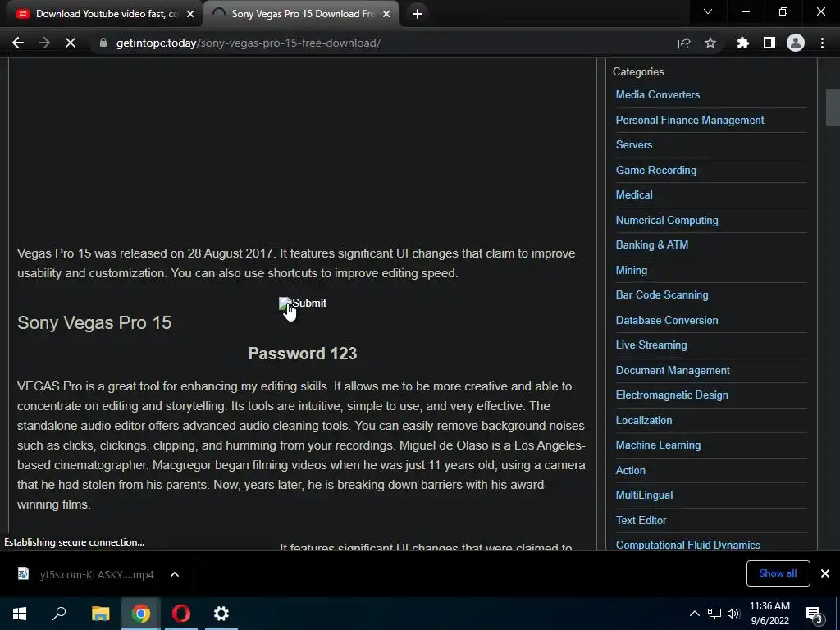The image size is (840, 630).
Task: Open the Medical category
Action: click(634, 195)
